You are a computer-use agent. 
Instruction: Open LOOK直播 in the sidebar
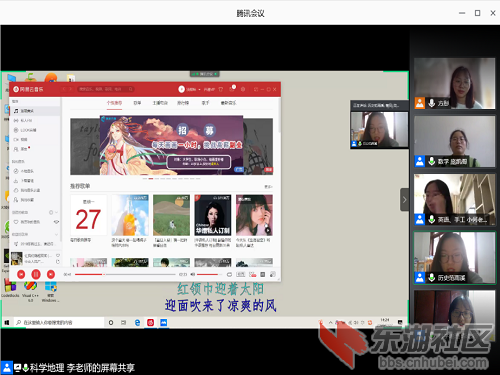pos(35,130)
